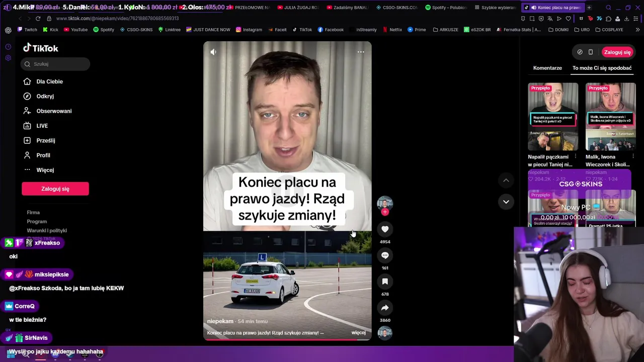This screenshot has height=362, width=644.
Task: Expand the 'Firma' footer section
Action: coord(33,213)
